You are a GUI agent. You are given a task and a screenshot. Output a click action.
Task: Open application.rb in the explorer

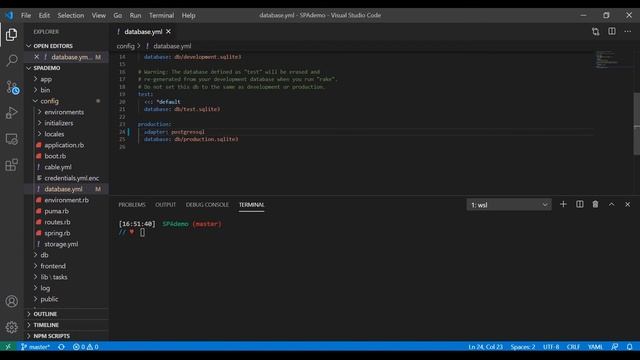click(64, 145)
